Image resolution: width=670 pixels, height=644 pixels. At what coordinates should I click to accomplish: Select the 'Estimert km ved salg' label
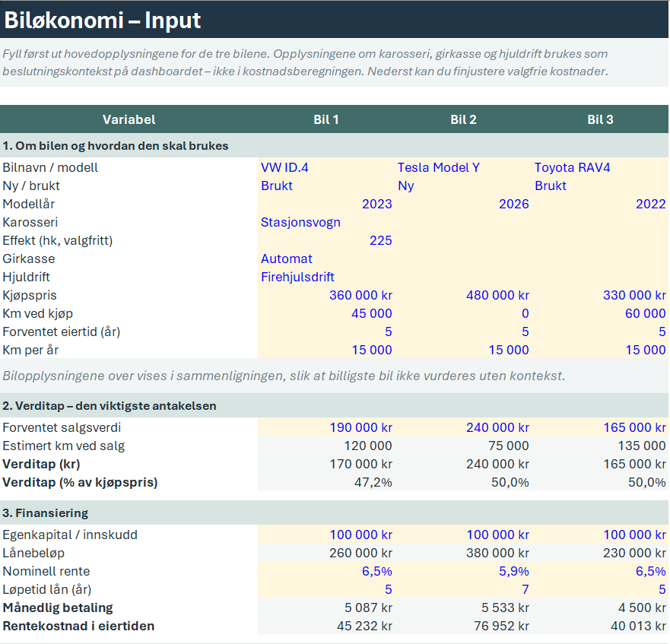[x=64, y=446]
